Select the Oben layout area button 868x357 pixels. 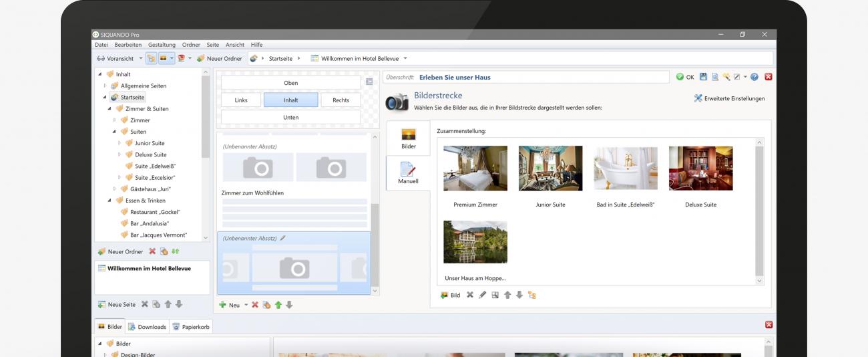(x=290, y=83)
